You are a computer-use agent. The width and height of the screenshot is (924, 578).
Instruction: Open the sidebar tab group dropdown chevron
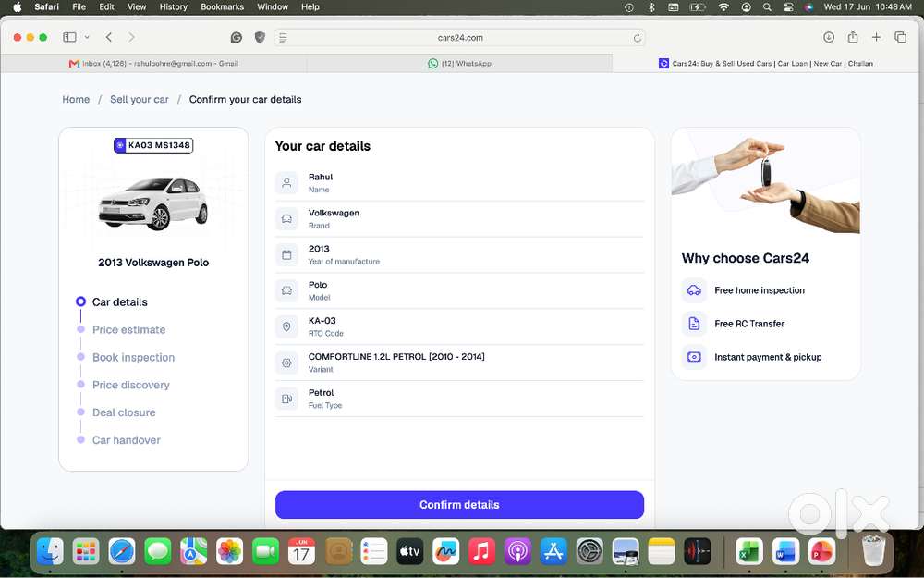pyautogui.click(x=87, y=37)
